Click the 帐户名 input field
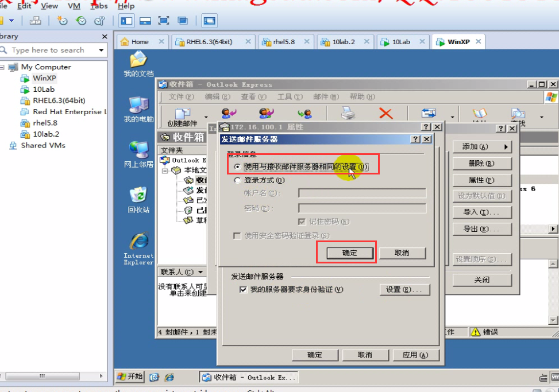559x392 pixels. tap(362, 193)
